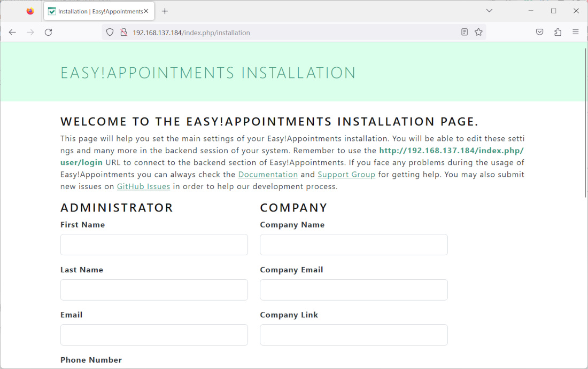Go back using the back arrow
Image resolution: width=588 pixels, height=369 pixels.
click(x=12, y=32)
